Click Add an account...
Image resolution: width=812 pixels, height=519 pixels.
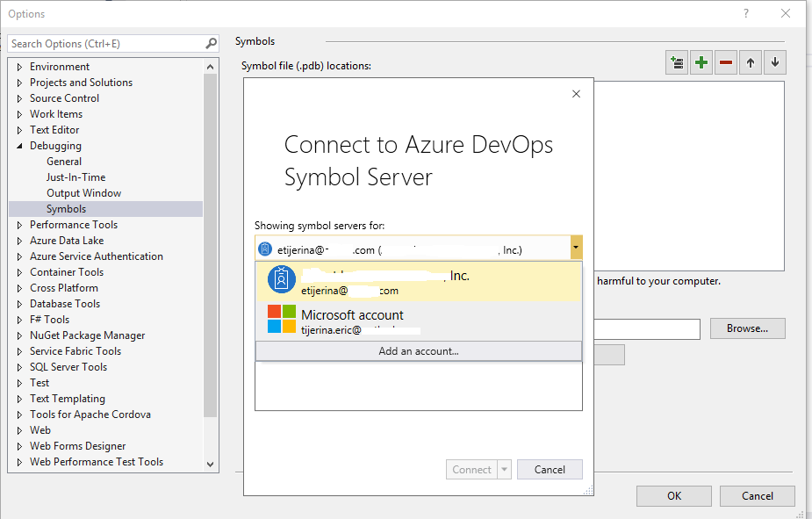pyautogui.click(x=419, y=351)
